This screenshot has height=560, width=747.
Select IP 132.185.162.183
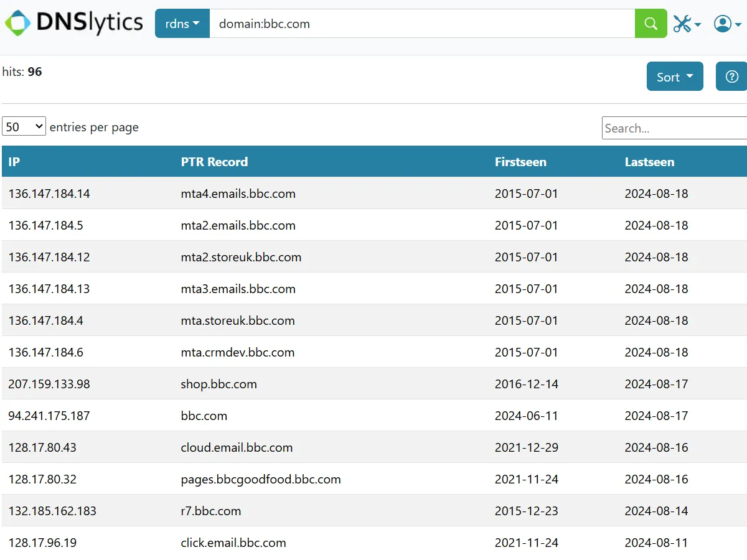pos(52,511)
